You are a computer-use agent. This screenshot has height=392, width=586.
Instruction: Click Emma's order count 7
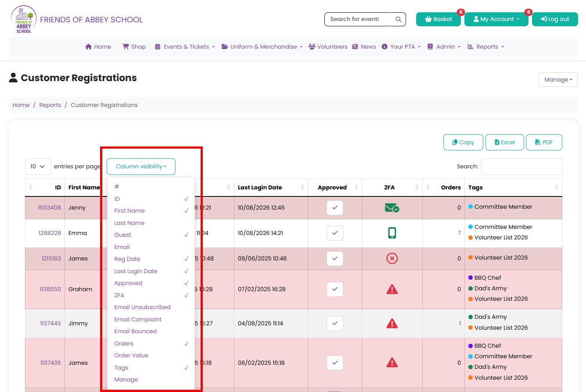459,233
